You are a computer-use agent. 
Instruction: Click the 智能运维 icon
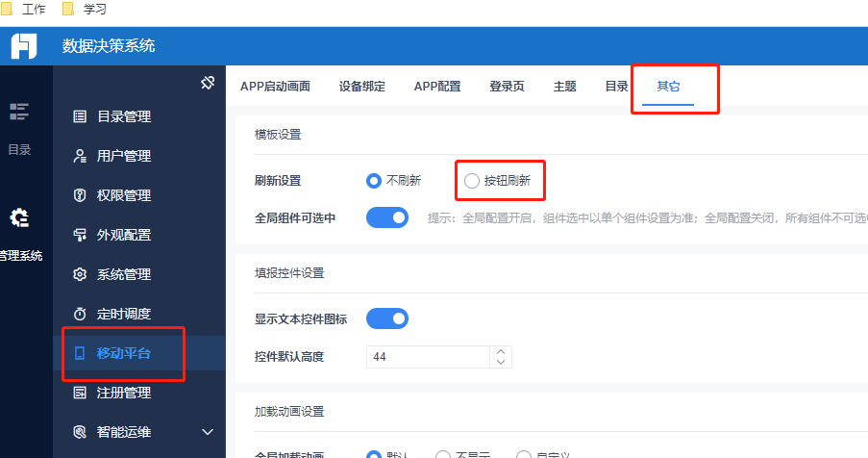coord(80,432)
